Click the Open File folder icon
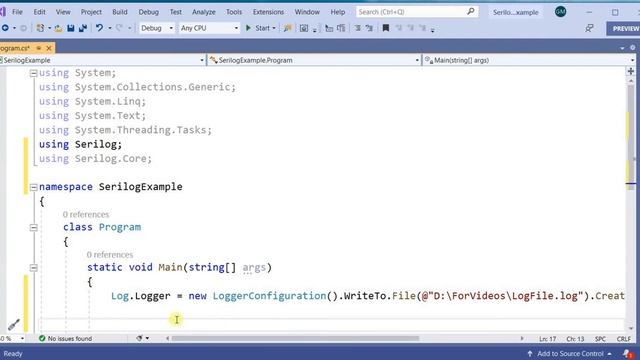640x360 pixels. point(58,28)
